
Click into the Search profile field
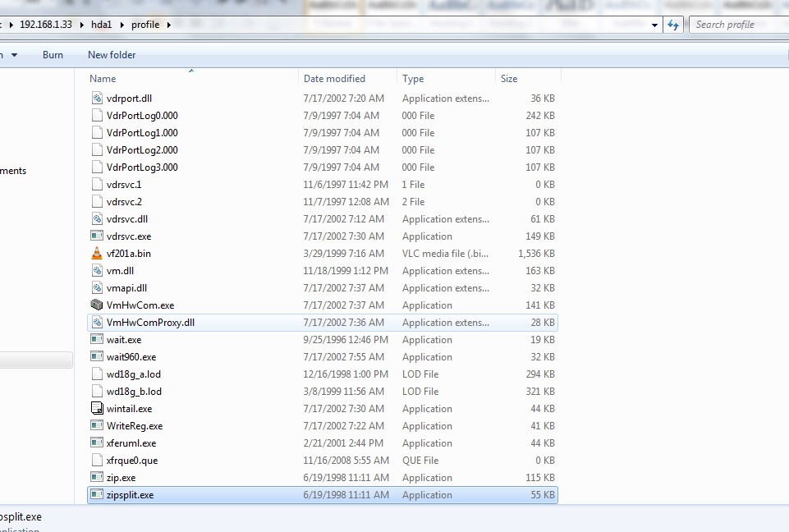tap(735, 25)
